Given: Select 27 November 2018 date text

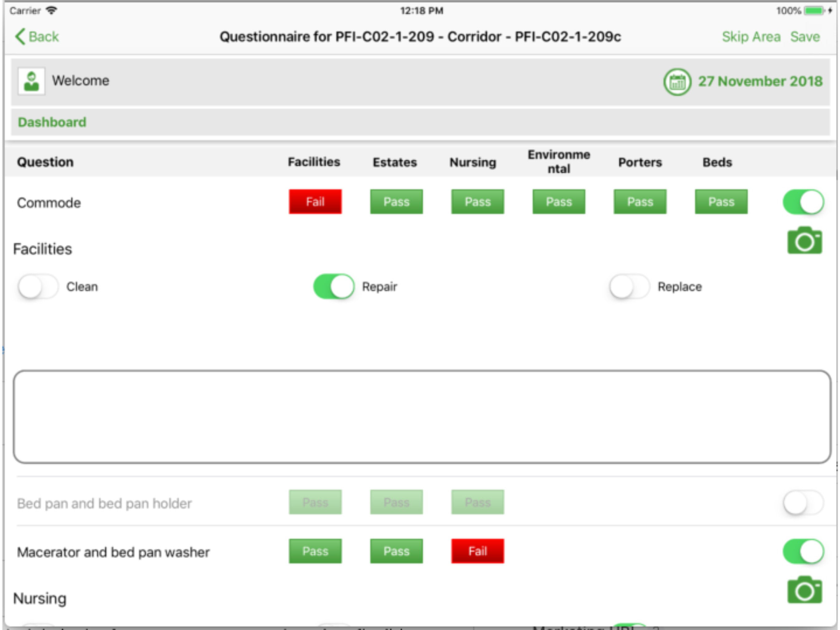Looking at the screenshot, I should click(760, 81).
